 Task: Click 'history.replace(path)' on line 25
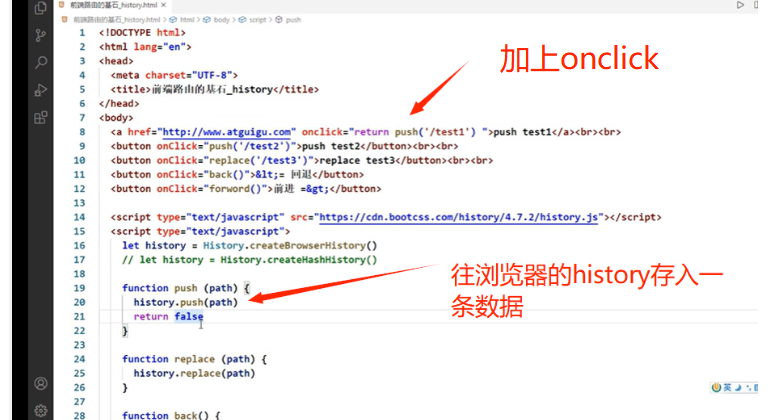pos(194,373)
